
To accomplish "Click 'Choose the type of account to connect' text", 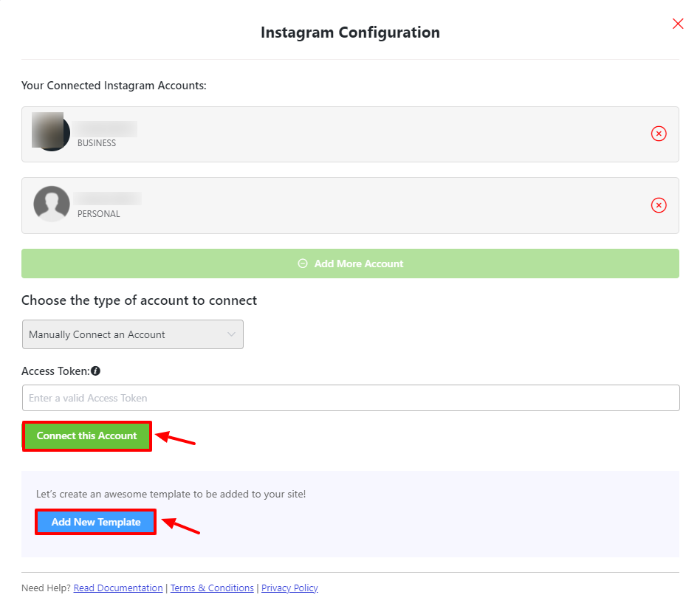I will (140, 300).
